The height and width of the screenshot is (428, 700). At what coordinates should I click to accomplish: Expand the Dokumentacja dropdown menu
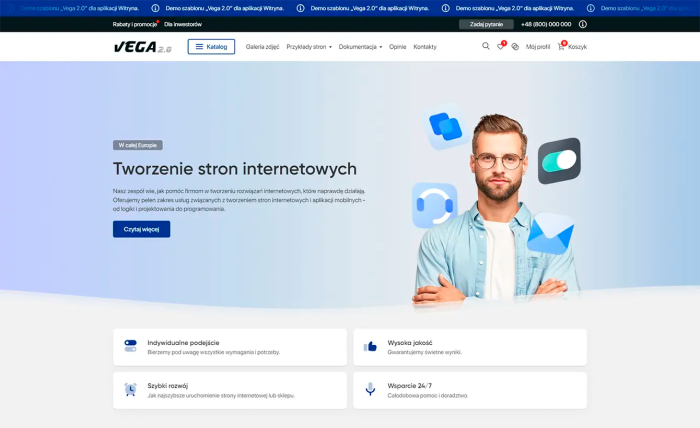pos(360,47)
